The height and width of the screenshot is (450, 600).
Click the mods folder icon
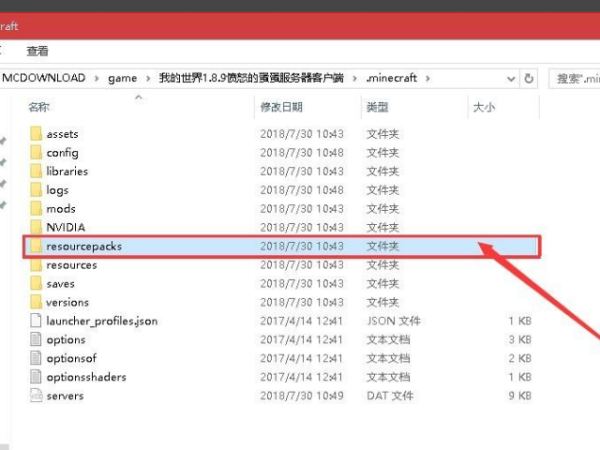[36, 209]
